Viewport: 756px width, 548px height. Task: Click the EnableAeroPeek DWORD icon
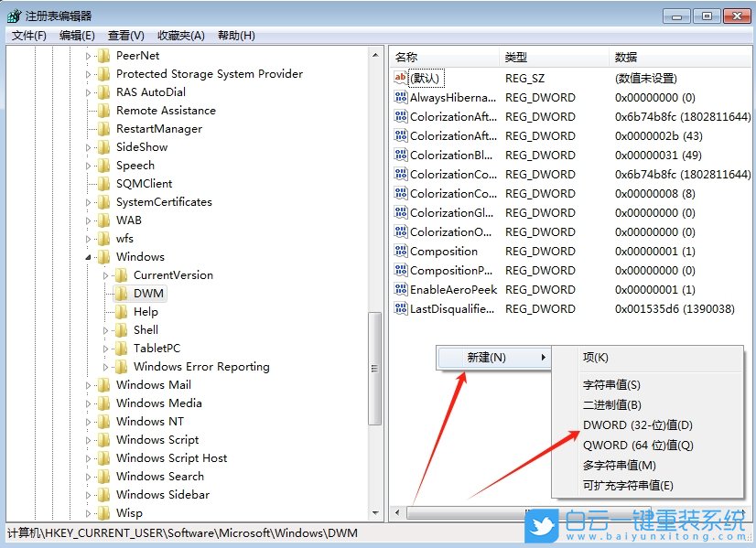tap(403, 289)
